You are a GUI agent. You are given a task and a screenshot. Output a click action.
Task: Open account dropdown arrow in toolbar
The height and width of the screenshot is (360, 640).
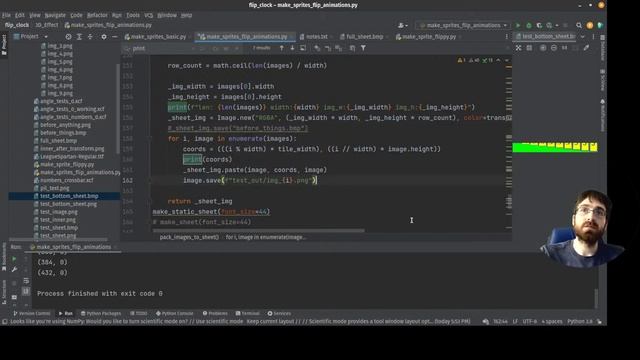407,25
